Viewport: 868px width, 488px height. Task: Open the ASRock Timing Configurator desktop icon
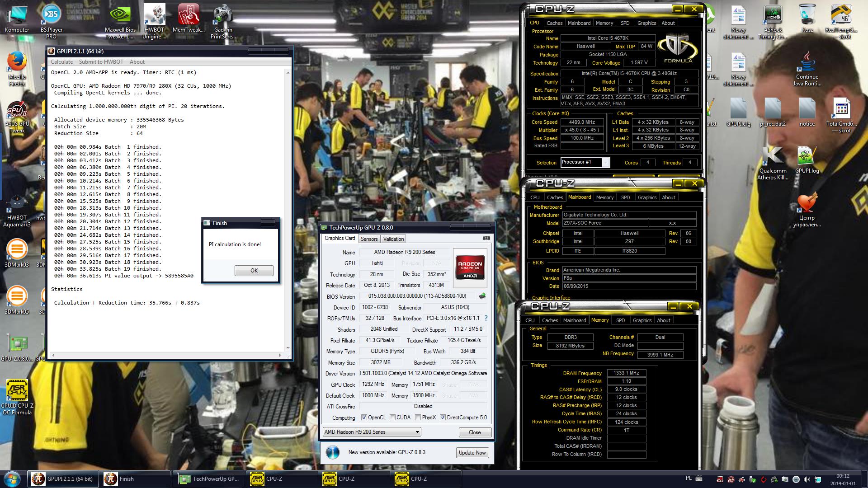pyautogui.click(x=773, y=22)
